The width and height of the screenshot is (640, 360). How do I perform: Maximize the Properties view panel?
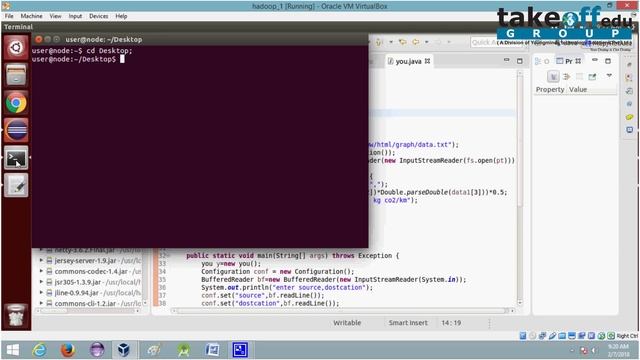click(608, 61)
